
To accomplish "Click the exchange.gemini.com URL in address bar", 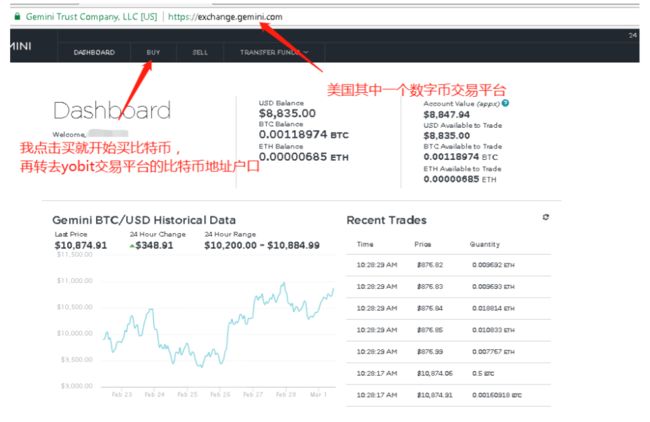I will tap(225, 17).
